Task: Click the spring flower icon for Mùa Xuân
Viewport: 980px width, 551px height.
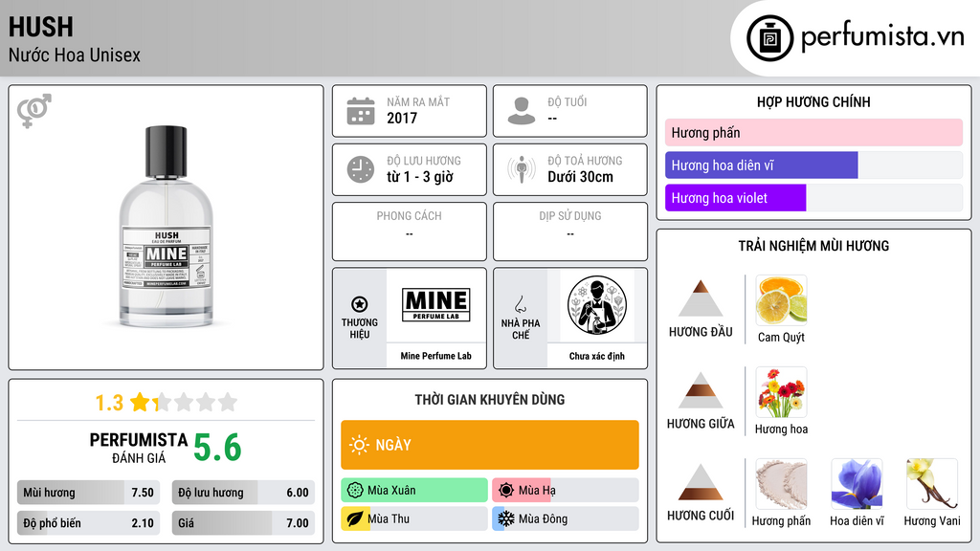Action: coord(355,491)
